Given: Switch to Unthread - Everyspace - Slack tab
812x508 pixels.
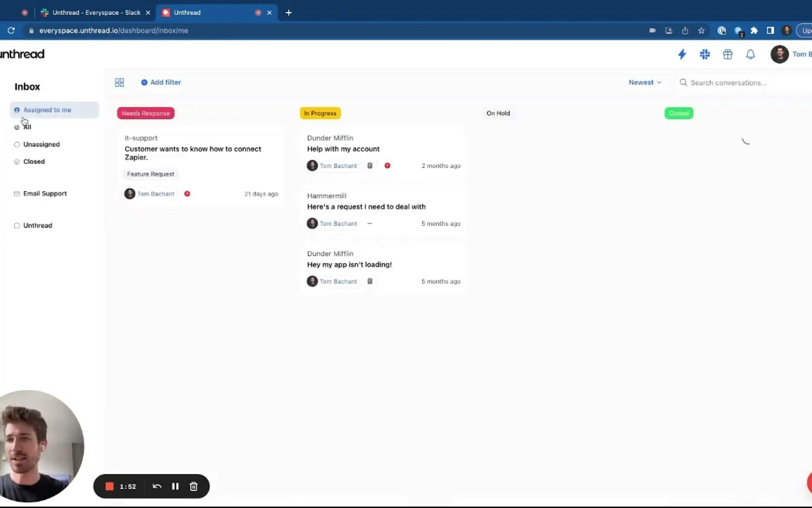Looking at the screenshot, I should (x=96, y=12).
